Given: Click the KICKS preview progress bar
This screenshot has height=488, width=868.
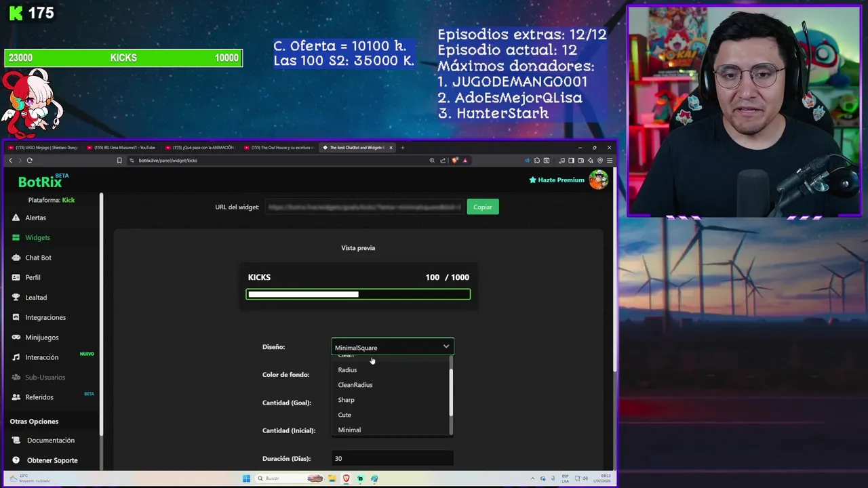Looking at the screenshot, I should [358, 294].
